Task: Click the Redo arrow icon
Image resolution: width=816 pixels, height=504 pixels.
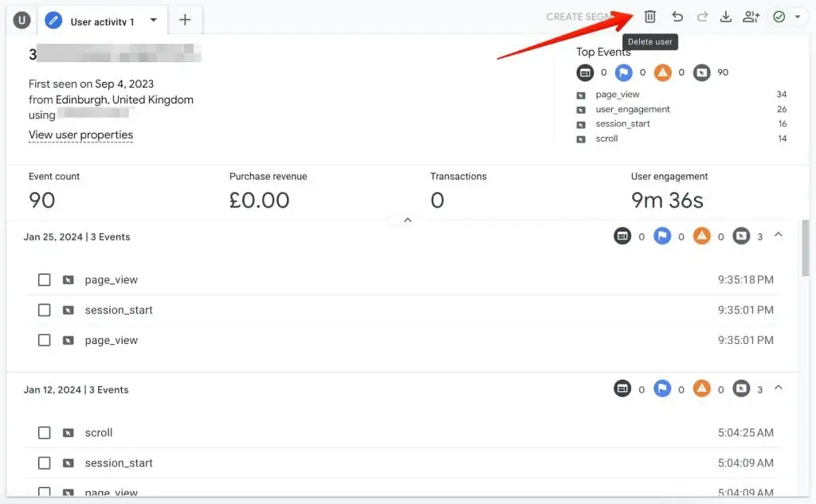Action: (700, 16)
